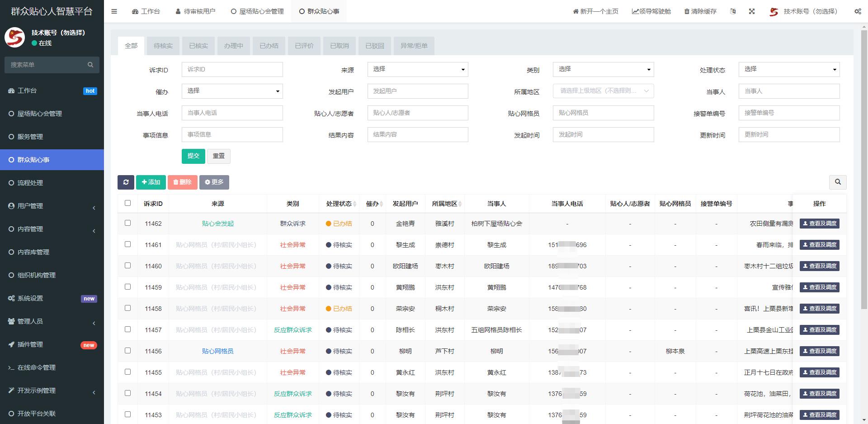Open 在线命令管理 terminal item in sidebar
The height and width of the screenshot is (424, 868).
point(52,367)
